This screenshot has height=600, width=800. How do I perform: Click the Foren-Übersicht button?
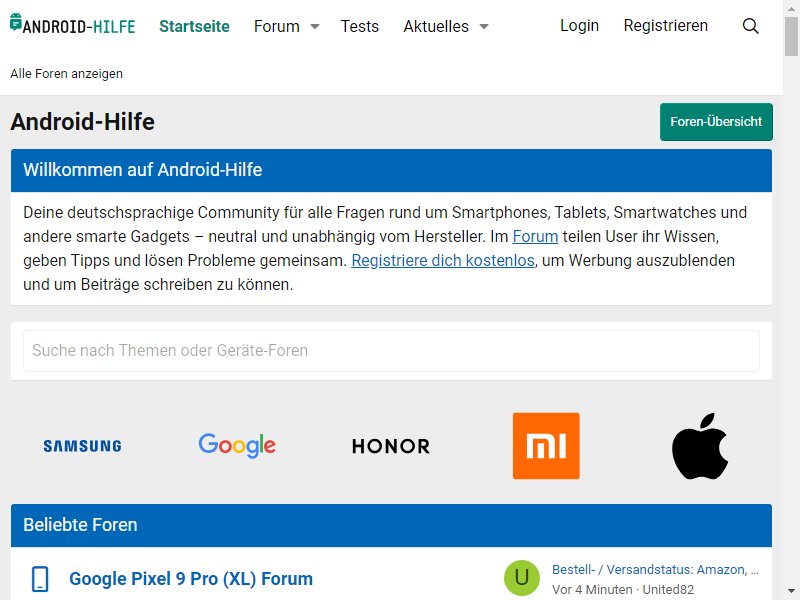point(716,122)
